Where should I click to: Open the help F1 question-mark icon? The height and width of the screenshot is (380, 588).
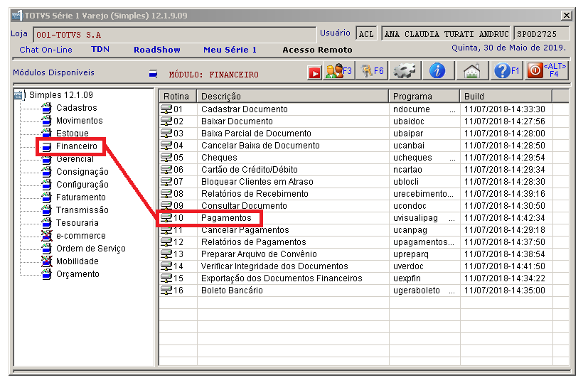click(506, 71)
